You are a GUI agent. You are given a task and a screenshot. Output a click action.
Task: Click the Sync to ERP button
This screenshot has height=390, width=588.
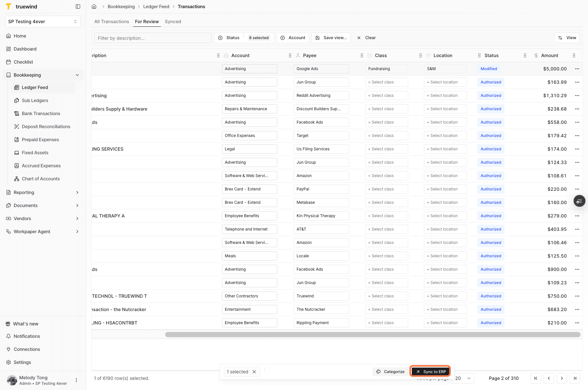431,372
